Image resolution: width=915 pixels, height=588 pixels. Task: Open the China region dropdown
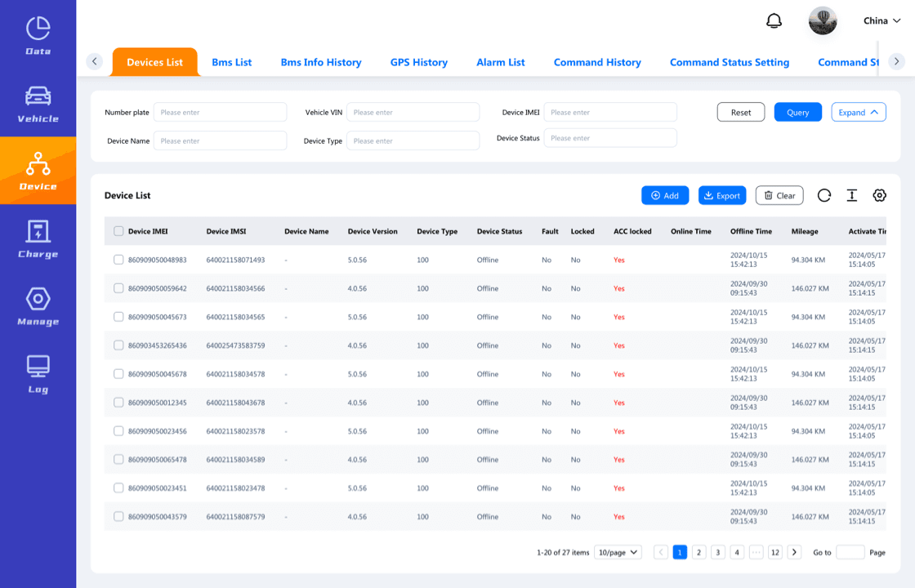pyautogui.click(x=882, y=20)
